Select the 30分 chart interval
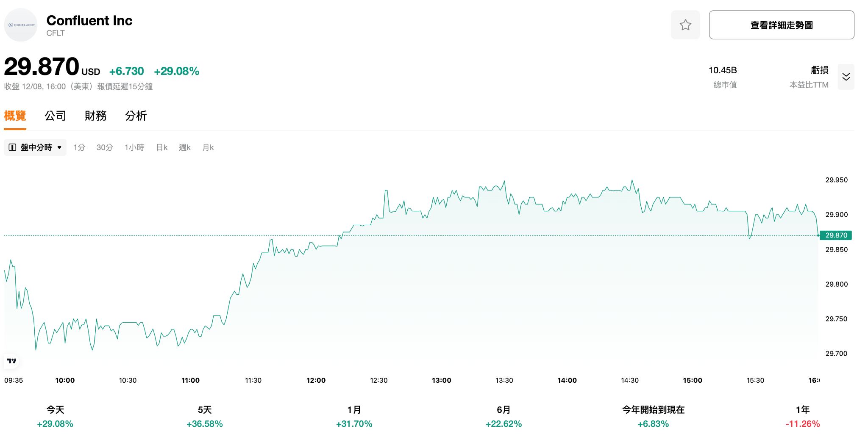The height and width of the screenshot is (445, 868). [x=105, y=147]
